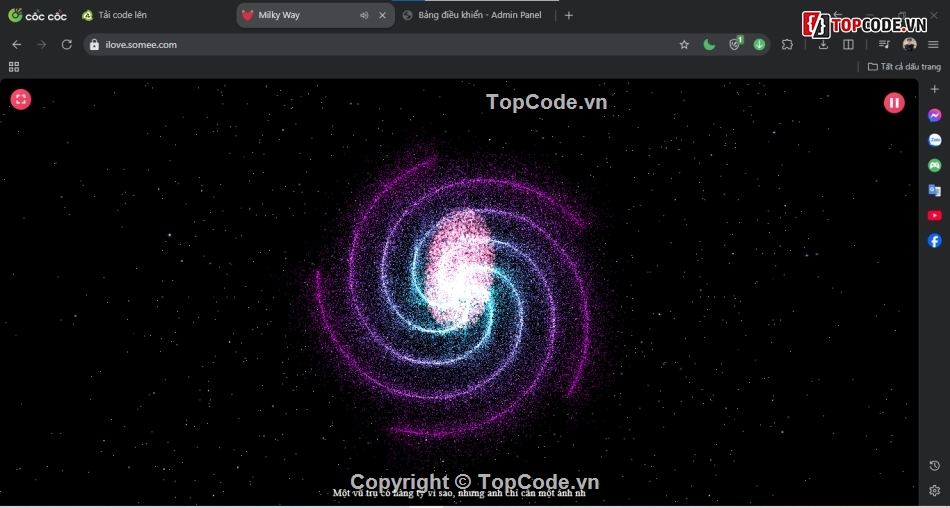This screenshot has height=508, width=950.
Task: Add a sidebar shortcut with plus
Action: coord(934,89)
